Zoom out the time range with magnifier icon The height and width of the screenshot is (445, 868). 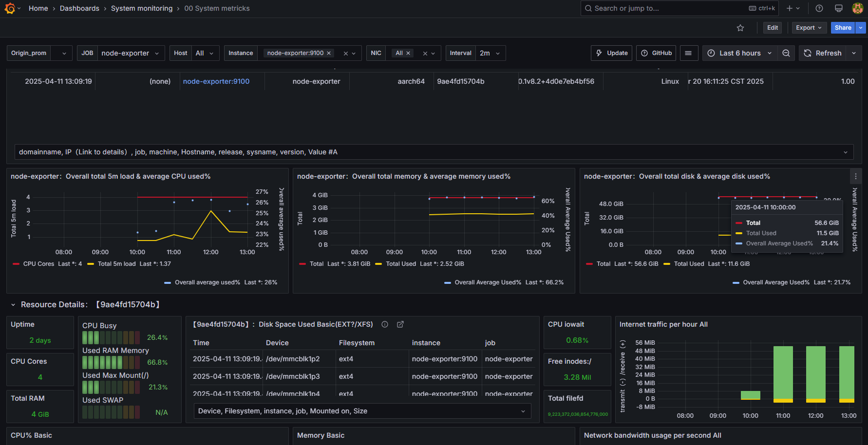click(x=786, y=53)
